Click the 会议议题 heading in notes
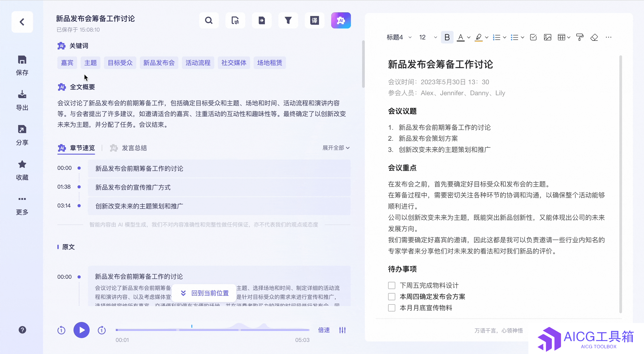This screenshot has width=644, height=354. tap(402, 111)
